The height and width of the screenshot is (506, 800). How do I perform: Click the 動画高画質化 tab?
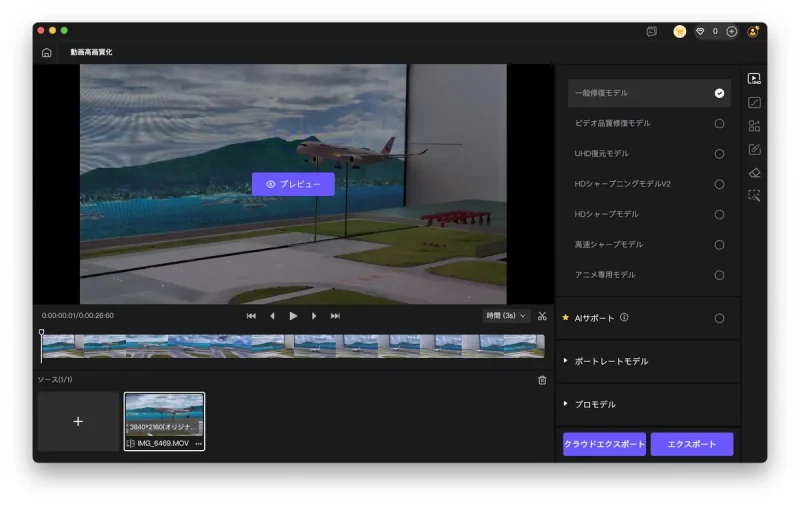(91, 52)
